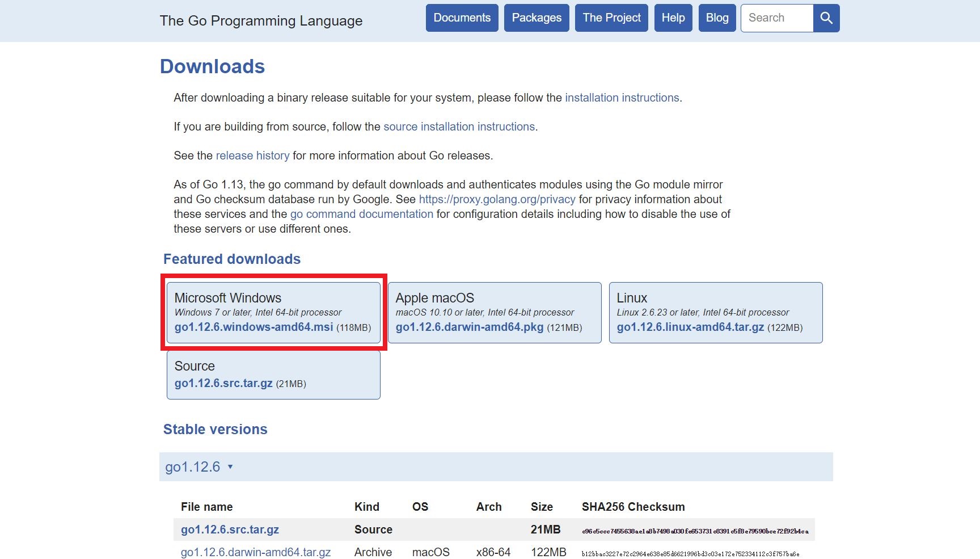Click the search input field

776,18
